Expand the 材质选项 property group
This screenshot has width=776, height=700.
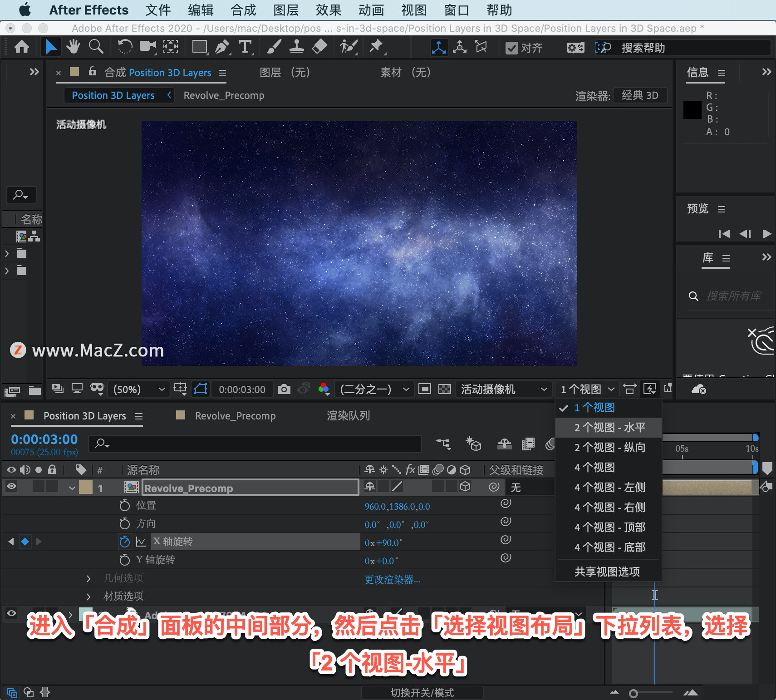coord(88,596)
